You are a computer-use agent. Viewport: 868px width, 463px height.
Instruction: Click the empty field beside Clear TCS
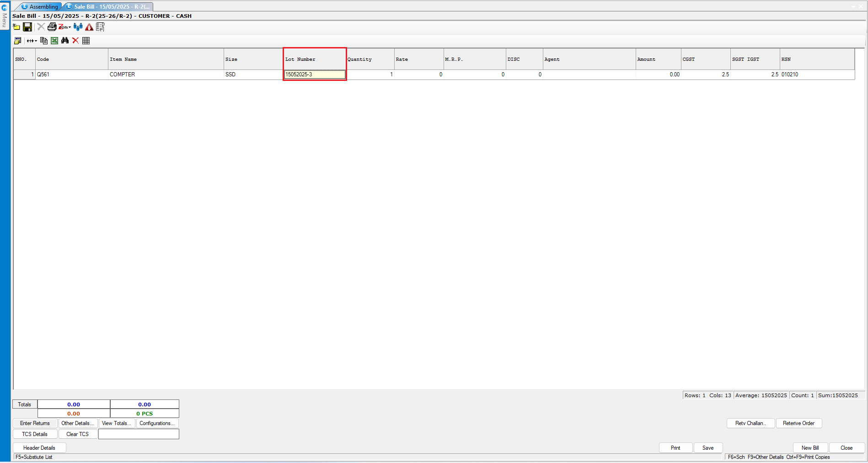(x=139, y=434)
